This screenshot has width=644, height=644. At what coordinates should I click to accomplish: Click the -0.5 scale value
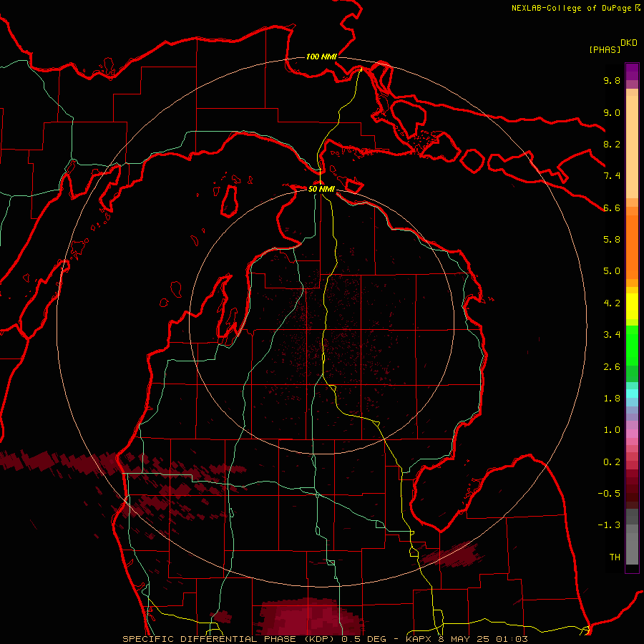pos(609,494)
